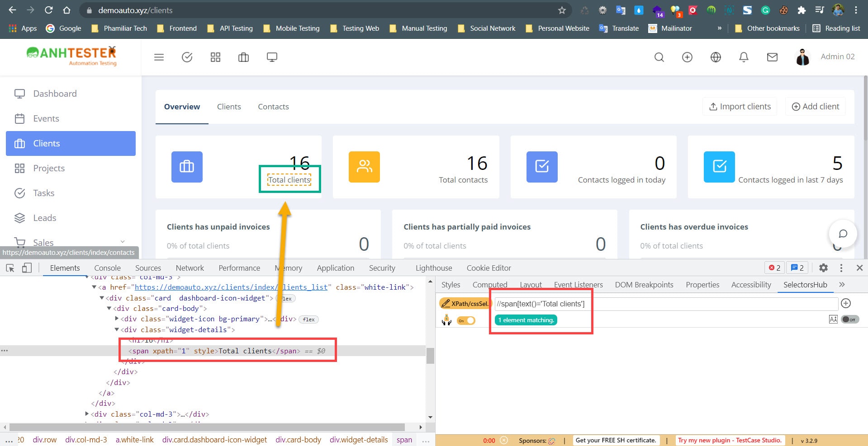Screen dimensions: 868x446
Task: Click the Admin 02 avatar
Action: click(x=802, y=57)
